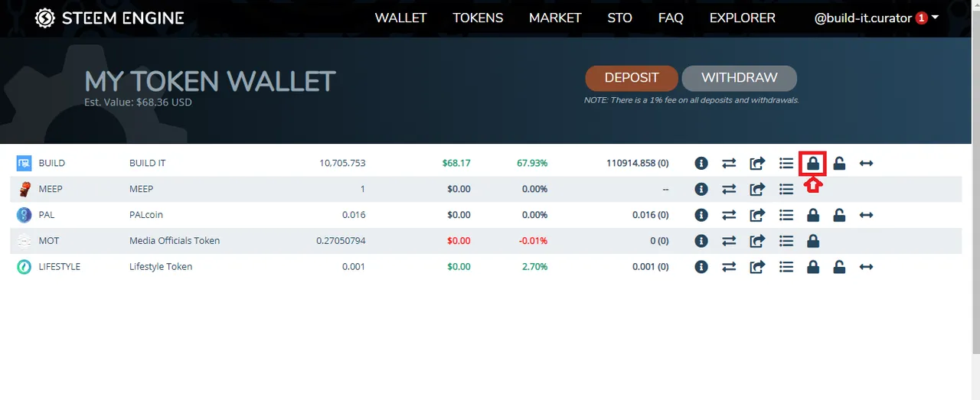980x400 pixels.
Task: Click MOT balance 0.27050794
Action: tap(341, 241)
